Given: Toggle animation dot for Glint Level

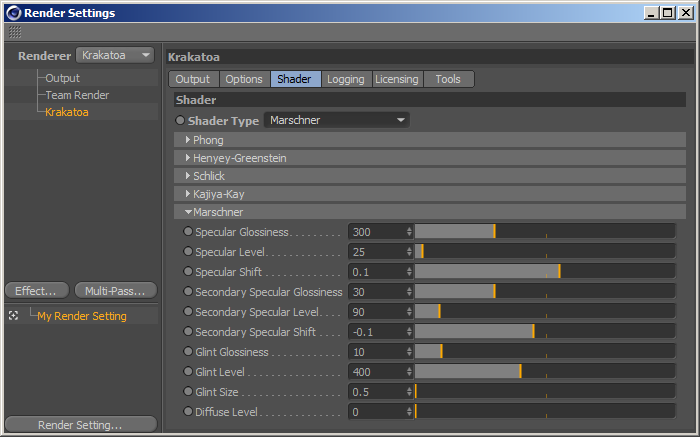Looking at the screenshot, I should (188, 371).
